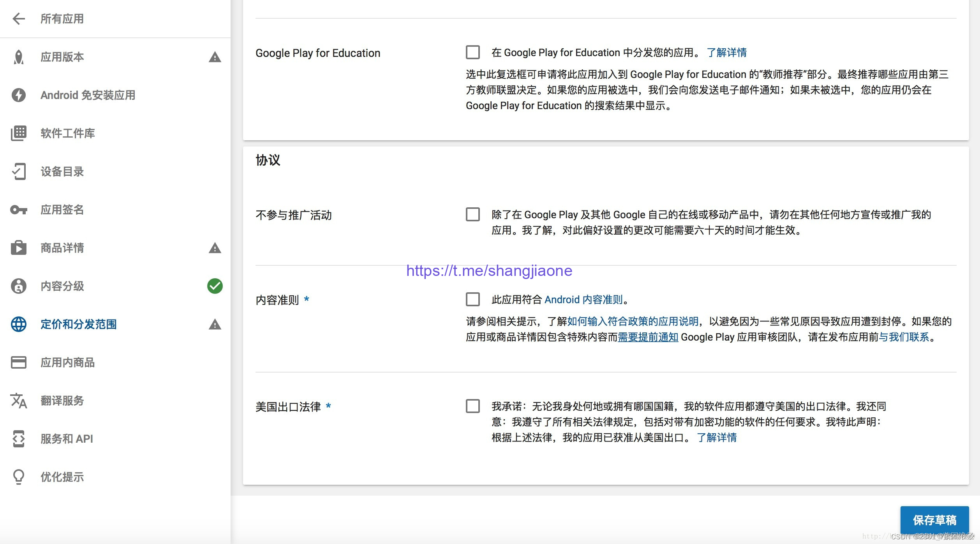Image resolution: width=980 pixels, height=544 pixels.
Task: Open 软件工件库 library icon
Action: coord(18,133)
